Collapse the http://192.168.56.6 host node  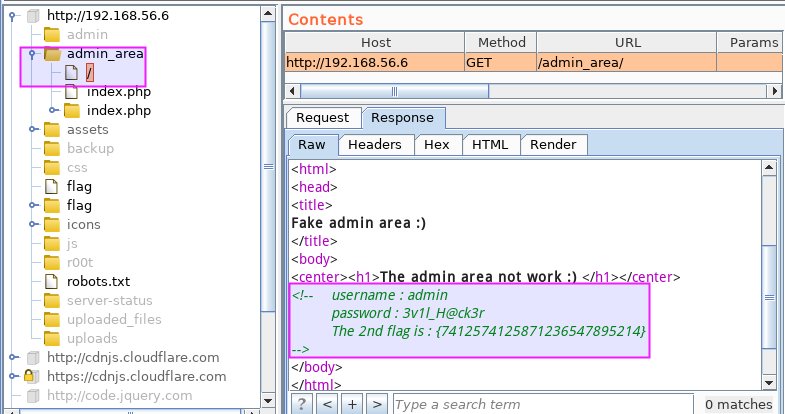click(x=13, y=16)
